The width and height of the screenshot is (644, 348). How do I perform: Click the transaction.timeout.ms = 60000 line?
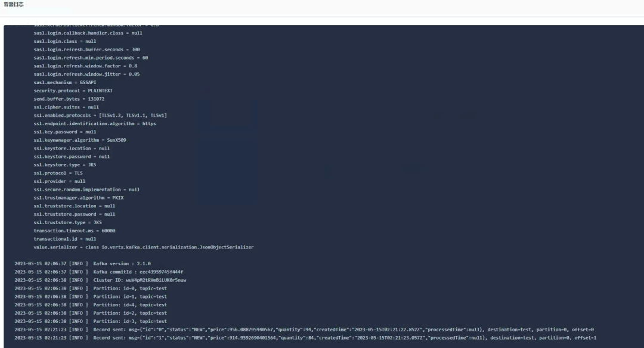click(75, 230)
